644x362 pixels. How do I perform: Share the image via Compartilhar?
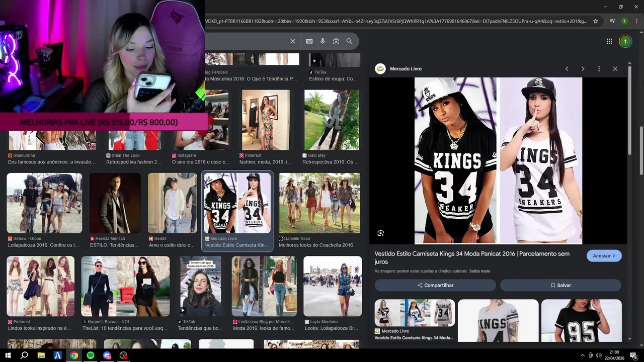tap(435, 285)
